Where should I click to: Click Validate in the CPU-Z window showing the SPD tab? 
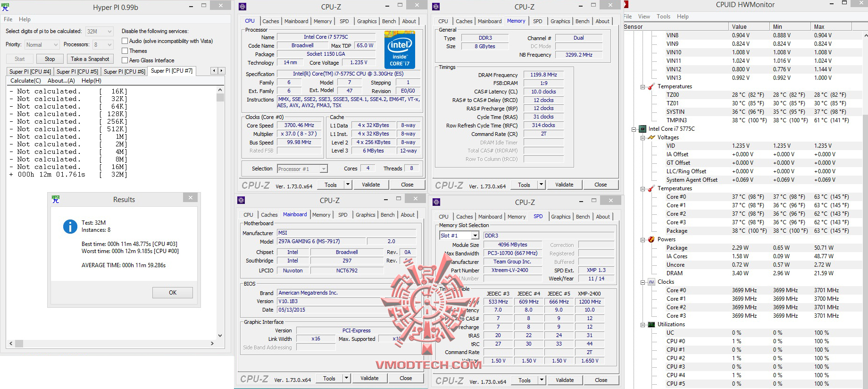pyautogui.click(x=565, y=380)
